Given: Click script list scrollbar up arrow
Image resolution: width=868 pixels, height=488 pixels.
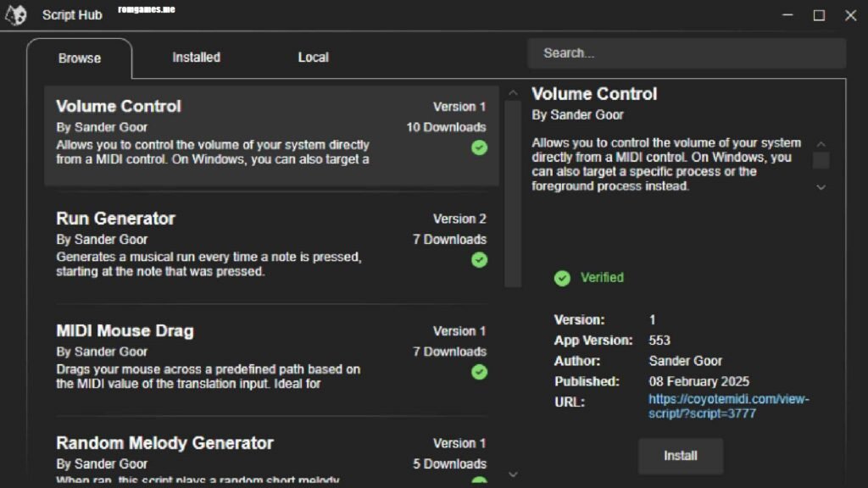Looking at the screenshot, I should [513, 92].
